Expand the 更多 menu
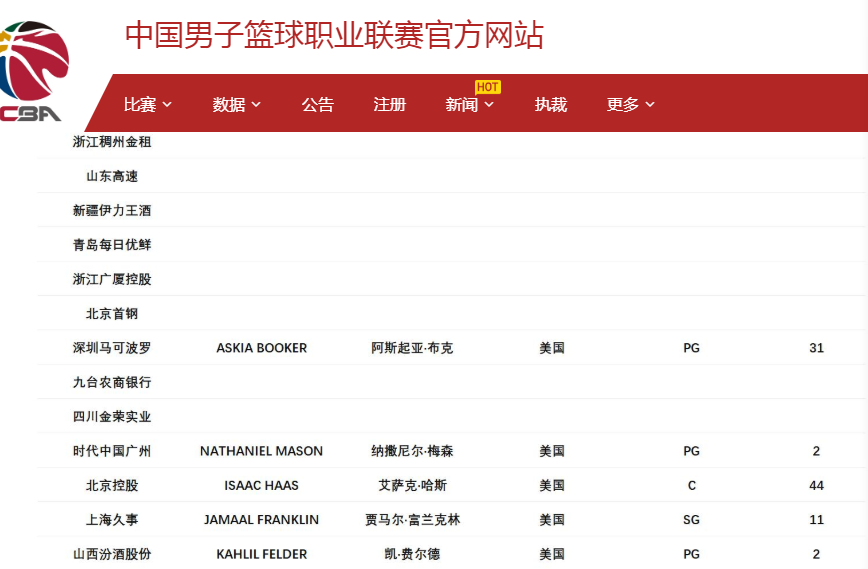Image resolution: width=868 pixels, height=569 pixels. click(x=631, y=104)
